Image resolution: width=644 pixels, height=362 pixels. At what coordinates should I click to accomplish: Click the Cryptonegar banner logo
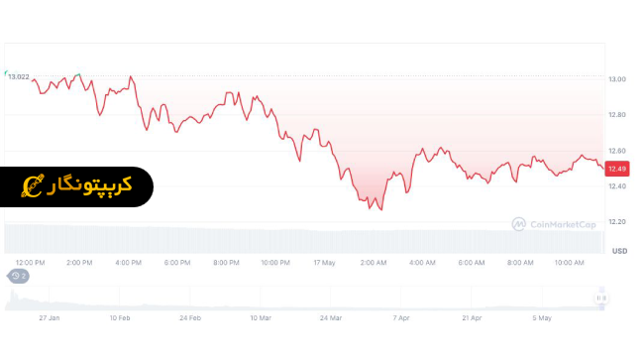(76, 186)
